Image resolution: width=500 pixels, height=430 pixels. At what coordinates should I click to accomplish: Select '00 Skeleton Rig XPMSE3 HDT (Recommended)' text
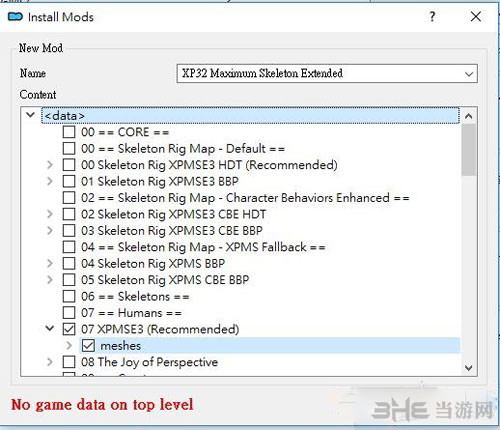click(209, 165)
